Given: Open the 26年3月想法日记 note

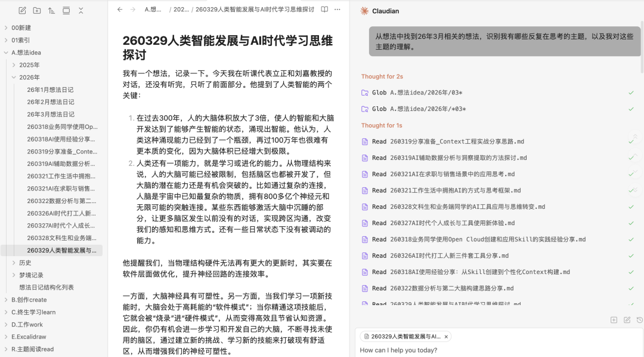Looking at the screenshot, I should [51, 115].
